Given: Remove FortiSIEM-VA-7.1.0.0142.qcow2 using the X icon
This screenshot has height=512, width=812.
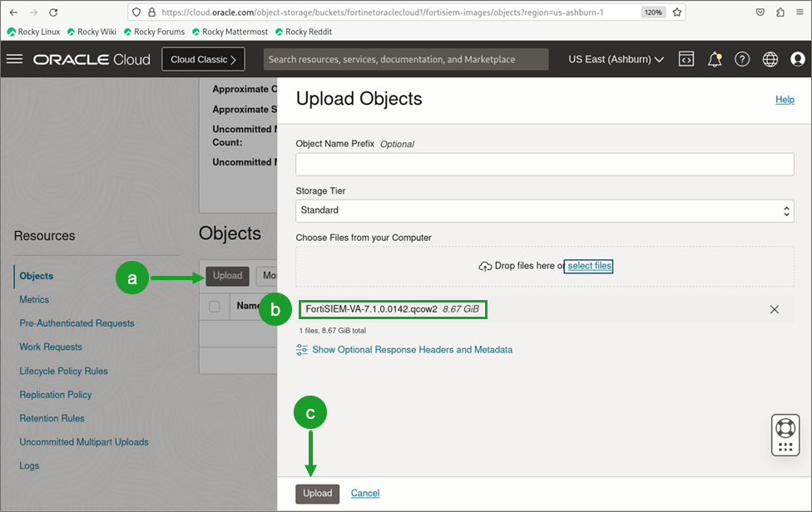Looking at the screenshot, I should point(774,308).
